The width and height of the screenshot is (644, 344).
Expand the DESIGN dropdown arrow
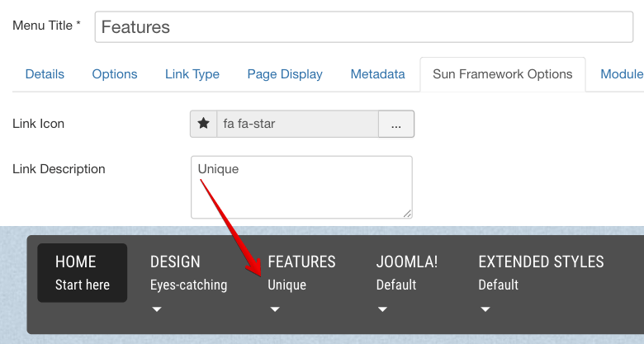click(x=157, y=309)
